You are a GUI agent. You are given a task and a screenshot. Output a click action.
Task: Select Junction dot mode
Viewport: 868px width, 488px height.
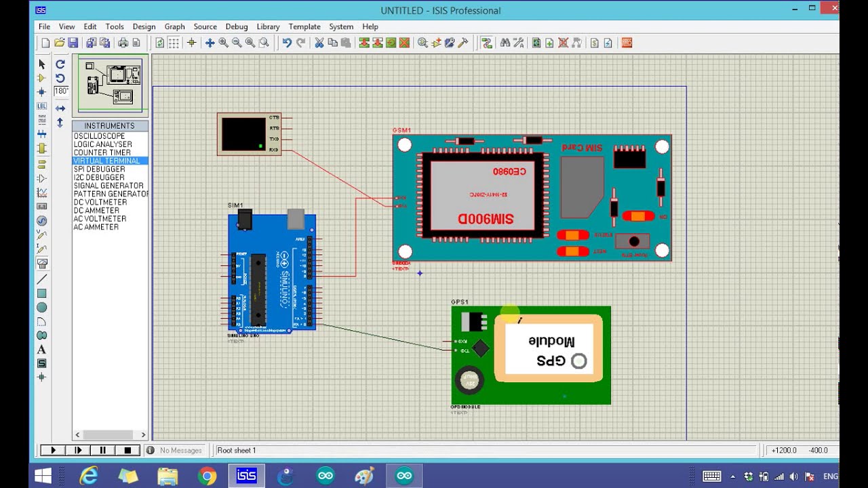click(x=41, y=92)
